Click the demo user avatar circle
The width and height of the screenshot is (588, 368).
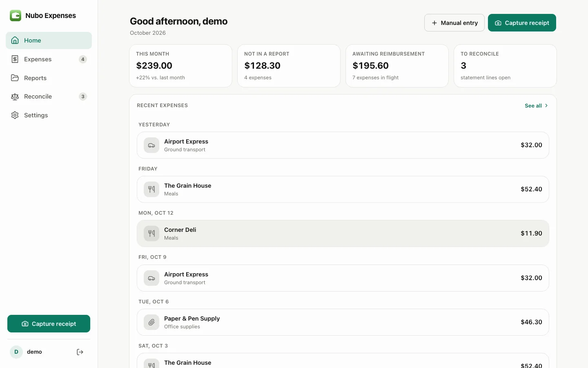(16, 352)
